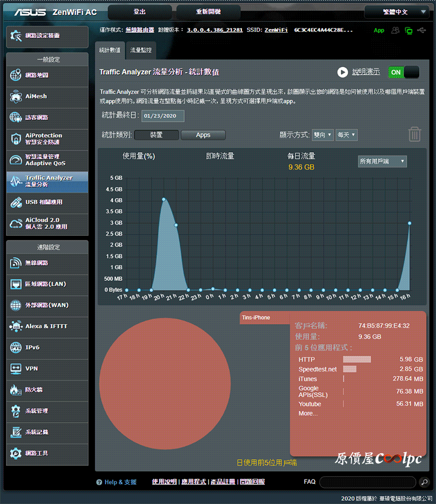Open the VPN menu item
Screen dimensions: 436x504
pos(47,369)
